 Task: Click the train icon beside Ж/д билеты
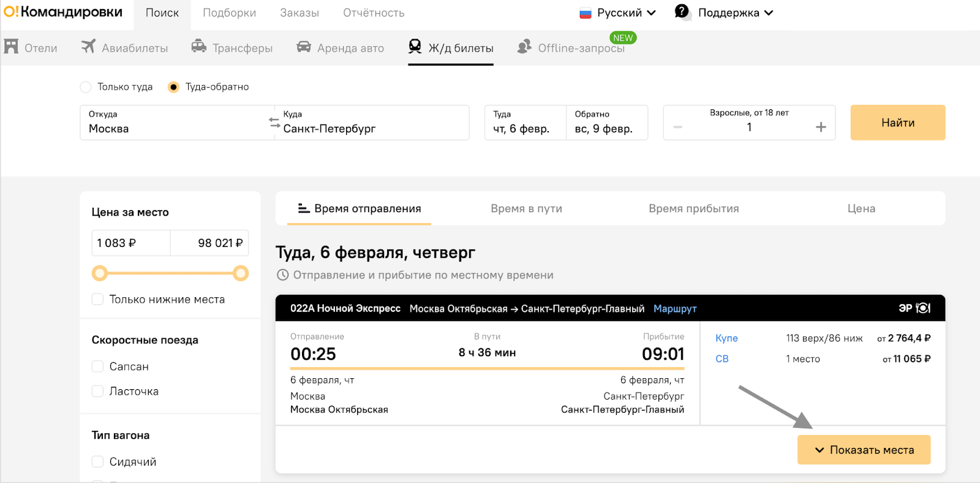(415, 47)
